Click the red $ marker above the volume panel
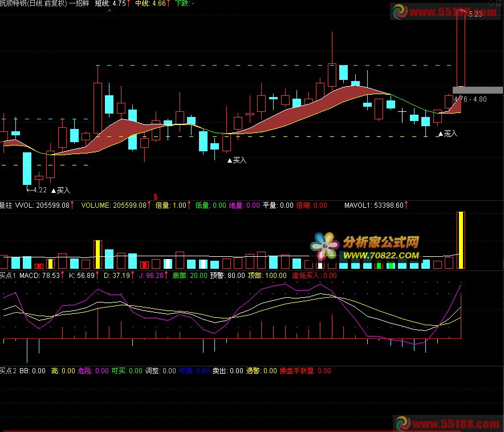The width and height of the screenshot is (504, 432). coord(156,197)
